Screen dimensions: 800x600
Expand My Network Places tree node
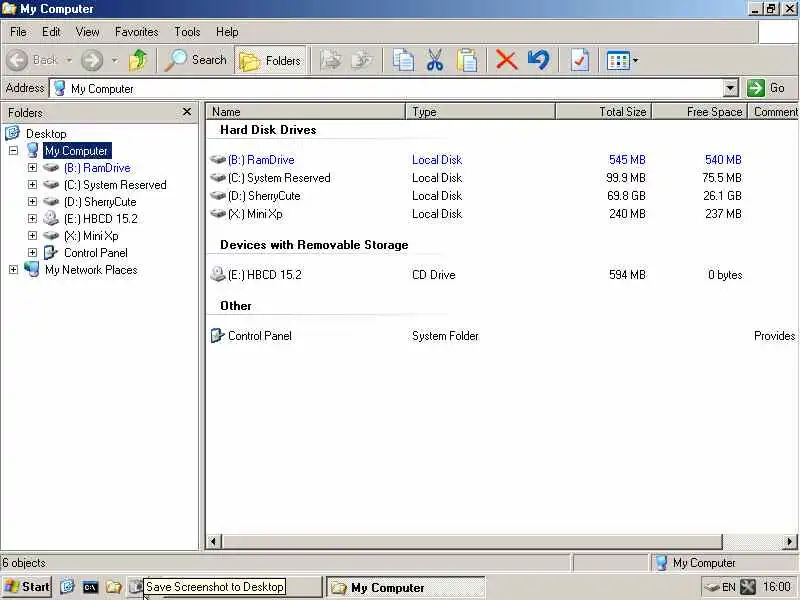[x=13, y=269]
